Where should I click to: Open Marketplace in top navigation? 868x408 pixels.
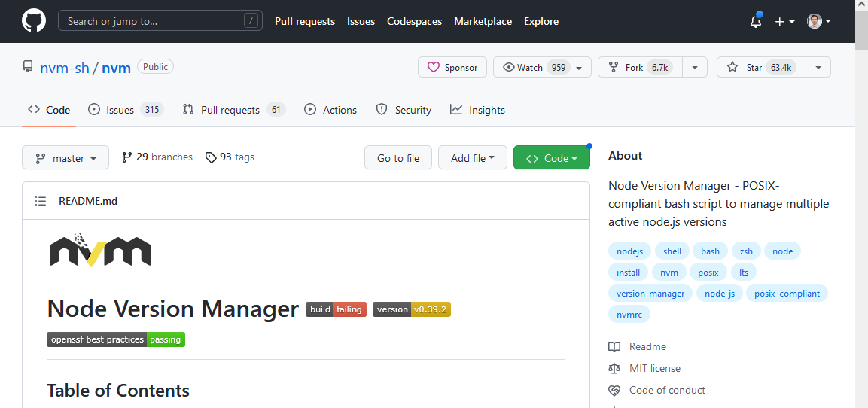pos(483,22)
